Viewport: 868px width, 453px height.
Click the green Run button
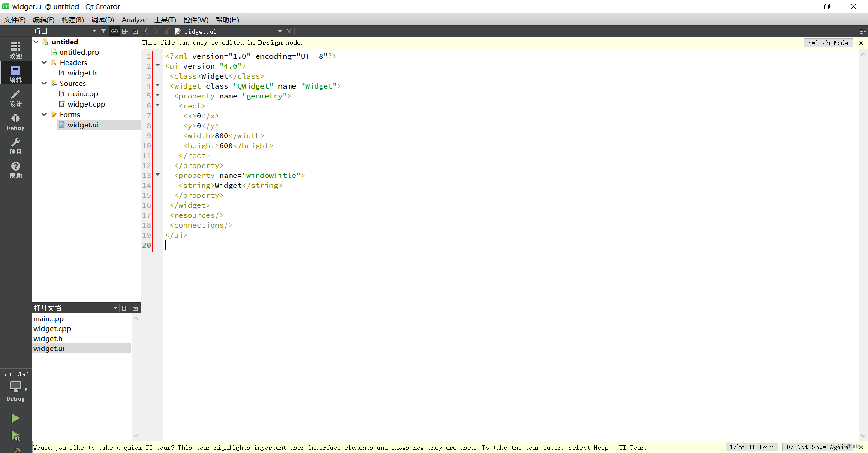tap(15, 418)
